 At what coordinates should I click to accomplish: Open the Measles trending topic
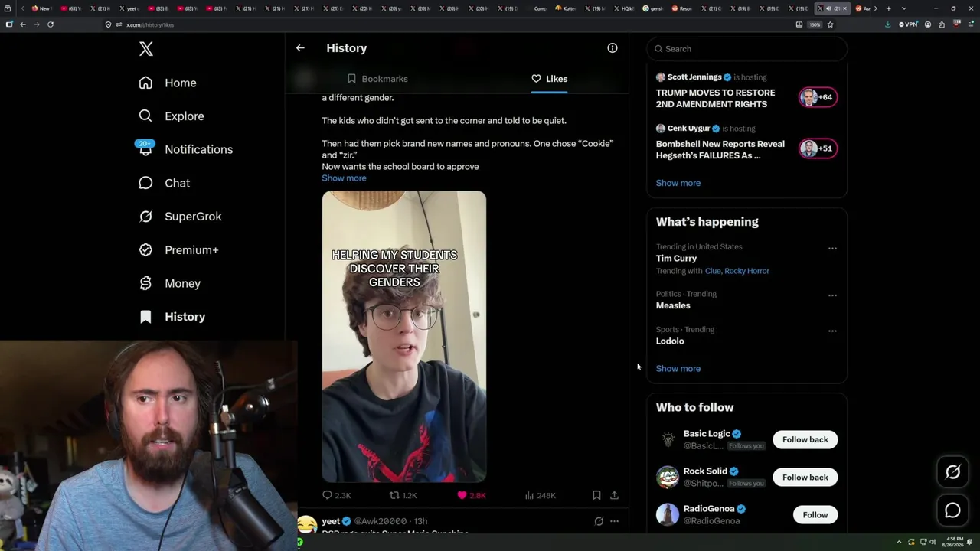point(673,305)
